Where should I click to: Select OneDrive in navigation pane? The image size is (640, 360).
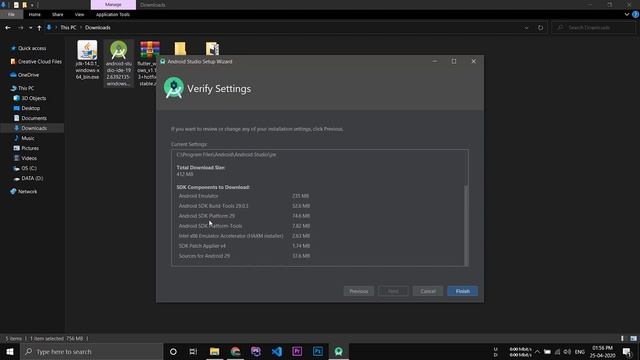29,75
